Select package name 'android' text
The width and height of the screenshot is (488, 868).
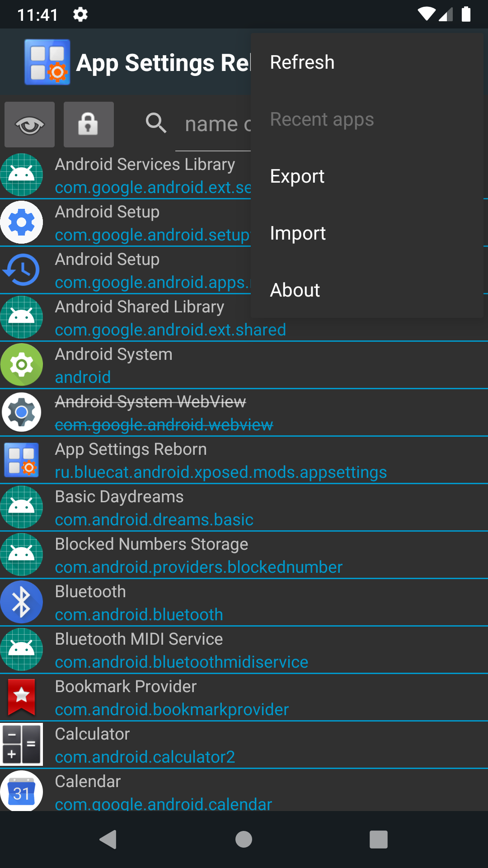[x=83, y=377]
